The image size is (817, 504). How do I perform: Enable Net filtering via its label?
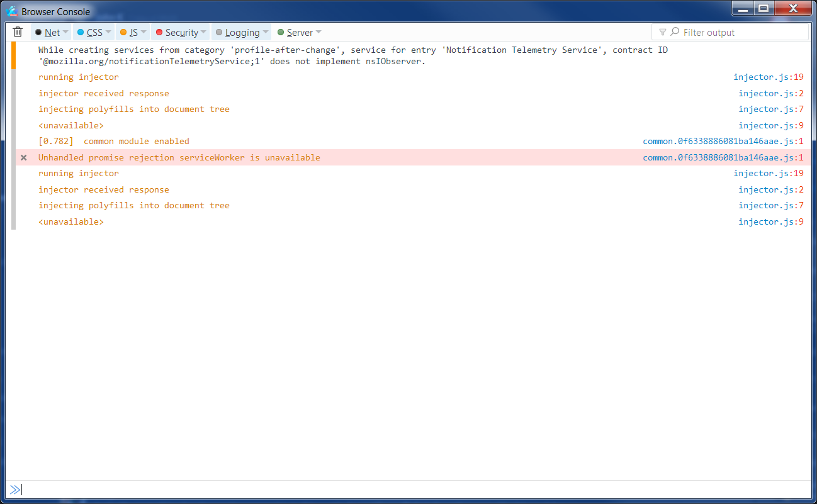point(54,31)
